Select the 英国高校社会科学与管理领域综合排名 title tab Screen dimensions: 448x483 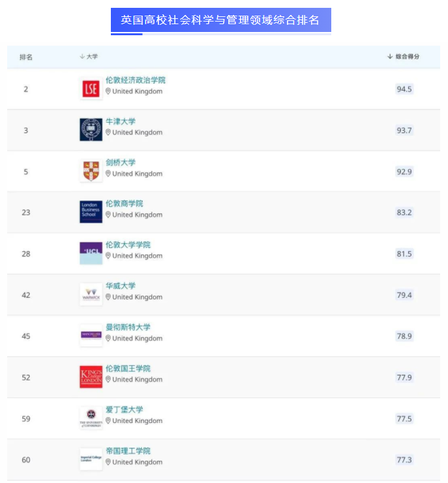click(220, 20)
